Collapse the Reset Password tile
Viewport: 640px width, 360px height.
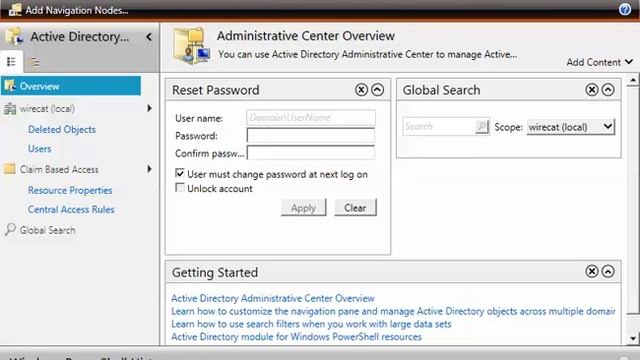pos(378,89)
